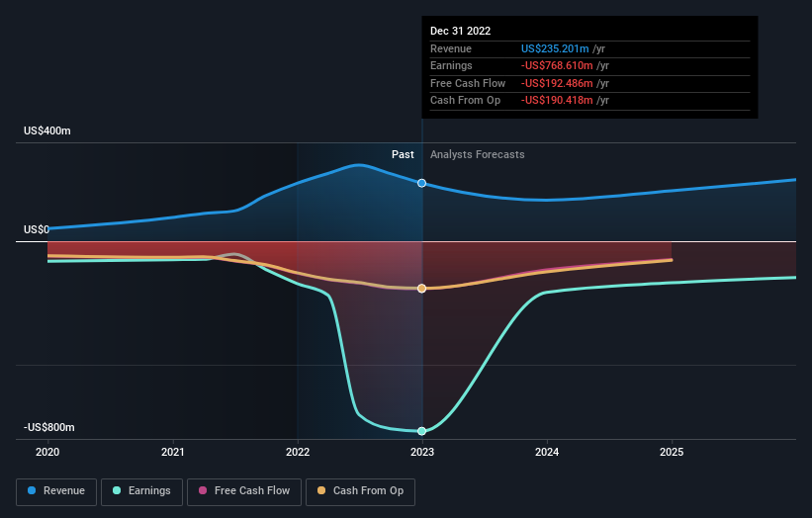Click the Earnings row label in tooltip

[451, 65]
